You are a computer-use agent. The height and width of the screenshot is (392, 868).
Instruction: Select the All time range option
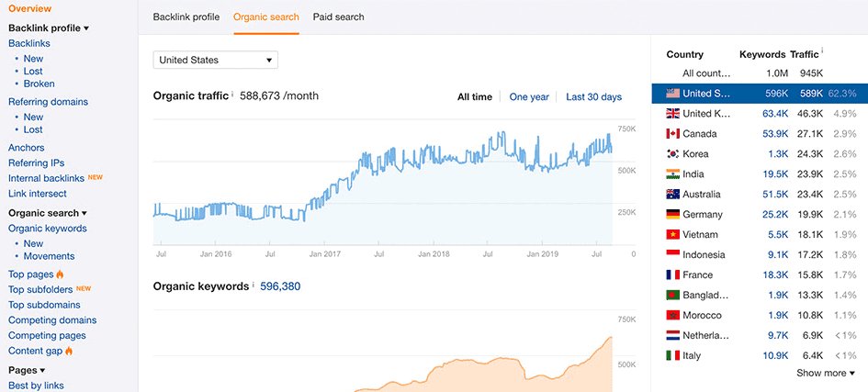474,97
